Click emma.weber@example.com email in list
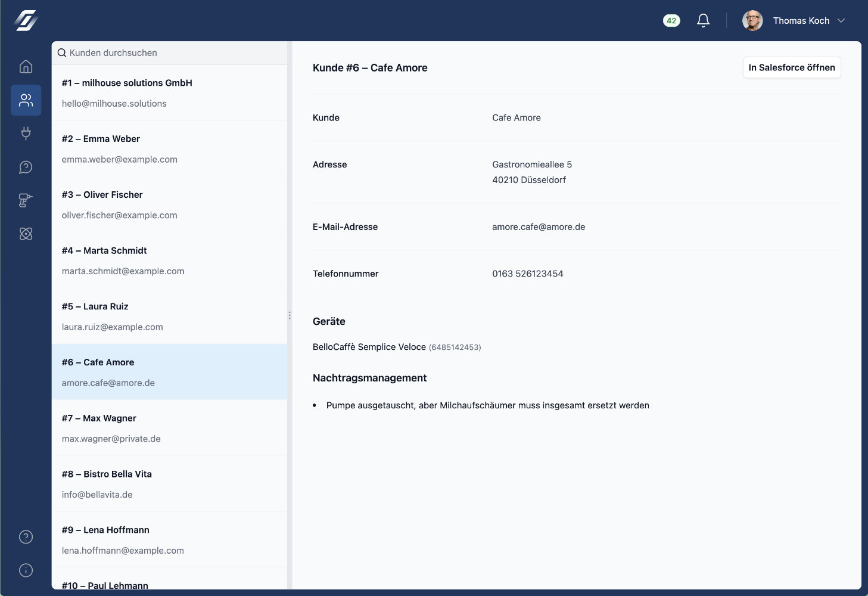868x596 pixels. (120, 160)
